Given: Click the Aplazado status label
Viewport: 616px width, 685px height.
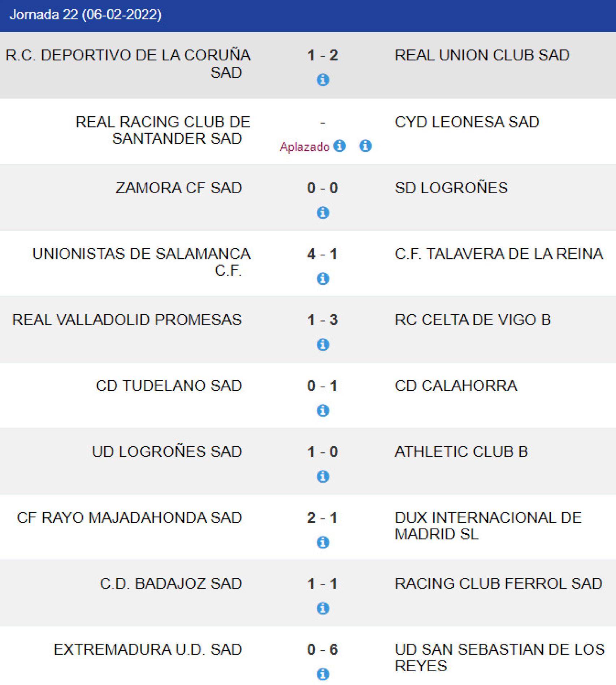Looking at the screenshot, I should click(304, 147).
